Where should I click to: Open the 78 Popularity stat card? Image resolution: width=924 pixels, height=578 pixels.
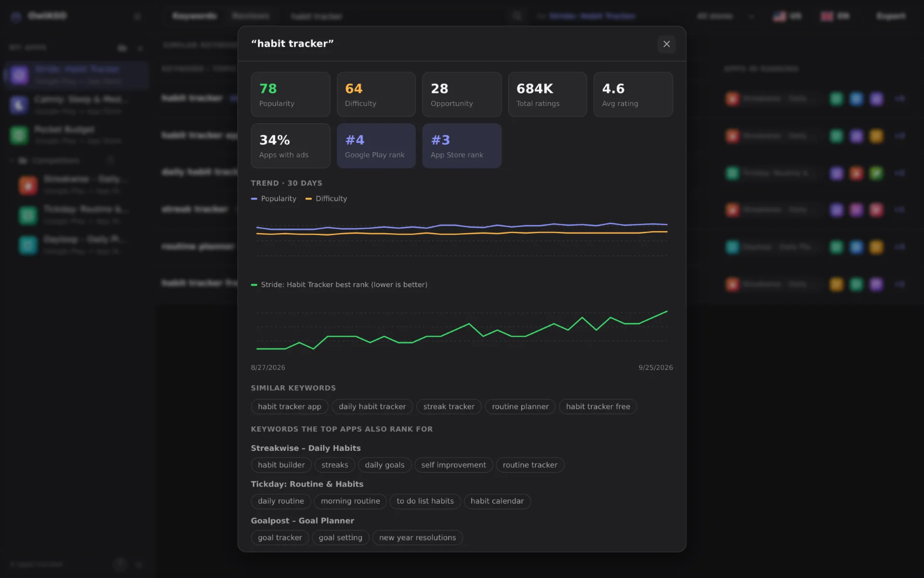point(290,94)
